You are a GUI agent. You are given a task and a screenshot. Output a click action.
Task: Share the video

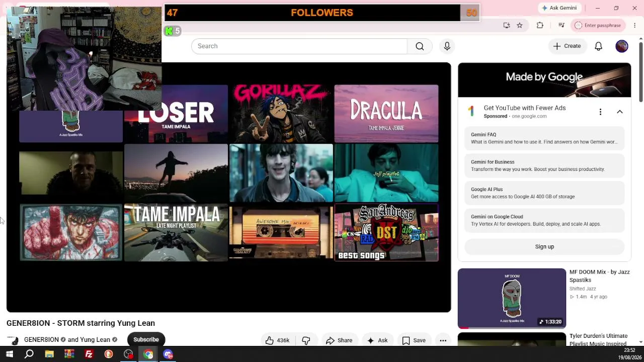(x=339, y=340)
